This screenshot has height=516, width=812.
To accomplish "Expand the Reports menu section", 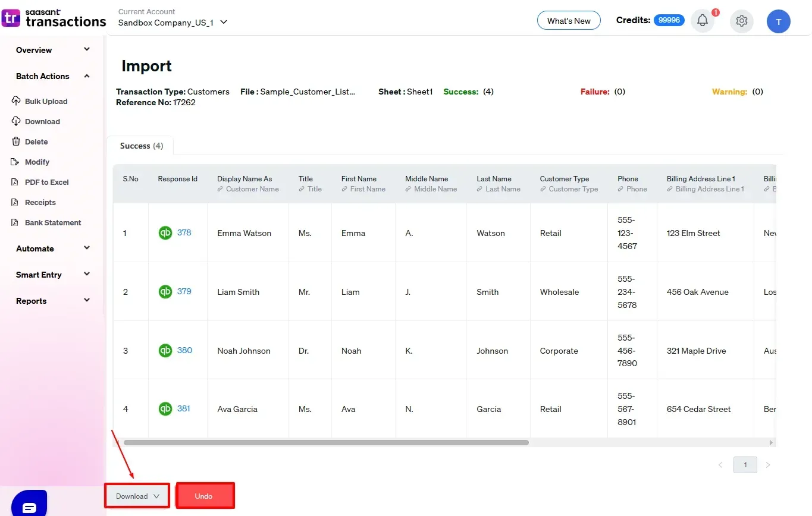I will coord(53,301).
